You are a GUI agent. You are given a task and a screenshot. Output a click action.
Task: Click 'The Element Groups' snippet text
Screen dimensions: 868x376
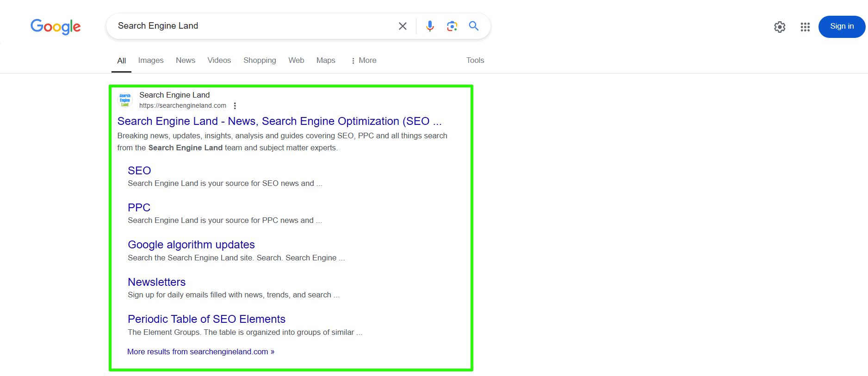tap(245, 333)
